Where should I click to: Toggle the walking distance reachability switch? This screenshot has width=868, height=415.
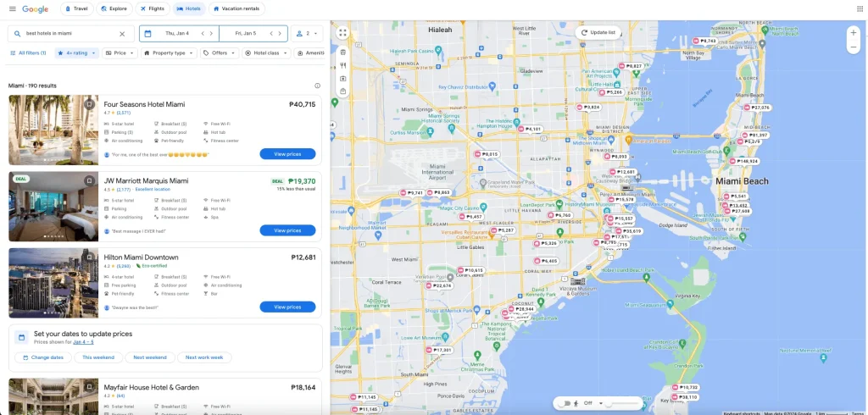[565, 403]
